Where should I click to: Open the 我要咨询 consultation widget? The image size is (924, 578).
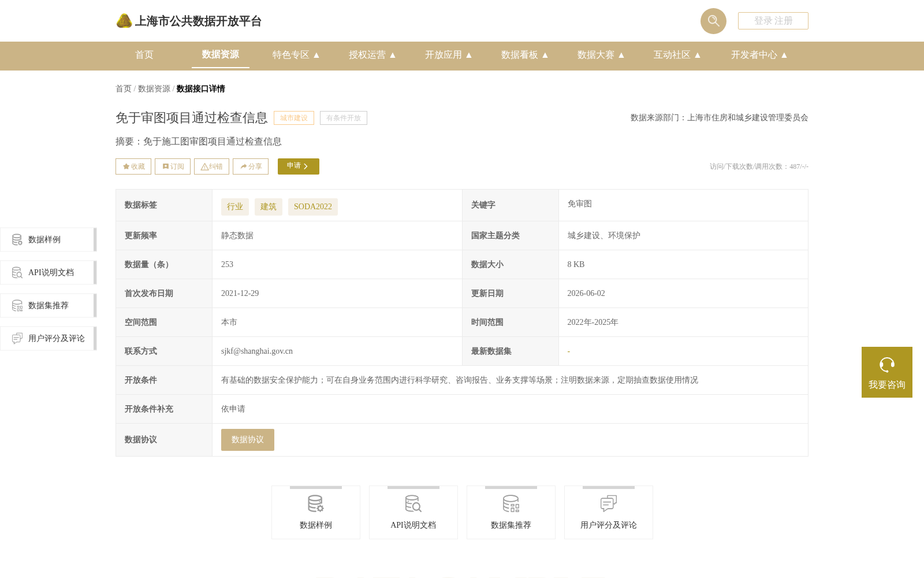point(887,372)
